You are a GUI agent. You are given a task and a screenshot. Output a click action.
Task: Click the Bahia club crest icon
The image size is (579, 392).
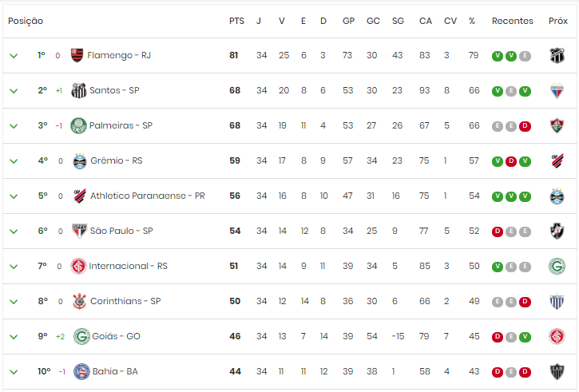[81, 372]
